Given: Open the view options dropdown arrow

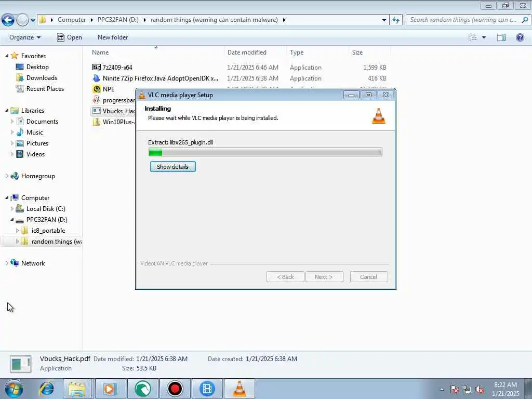Looking at the screenshot, I should click(484, 37).
